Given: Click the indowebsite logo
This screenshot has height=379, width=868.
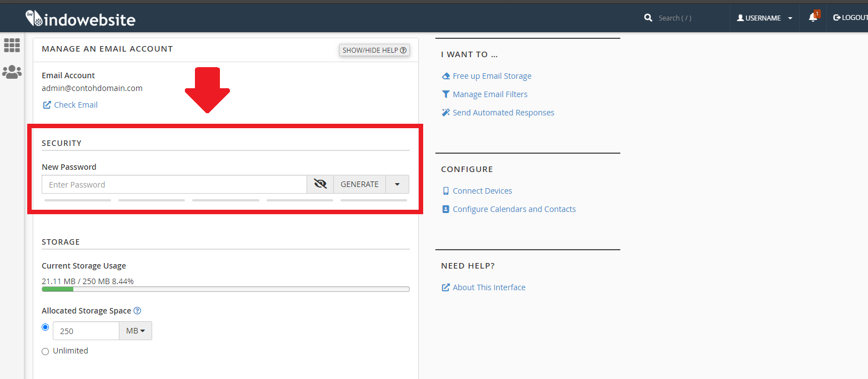Looking at the screenshot, I should coord(81,19).
